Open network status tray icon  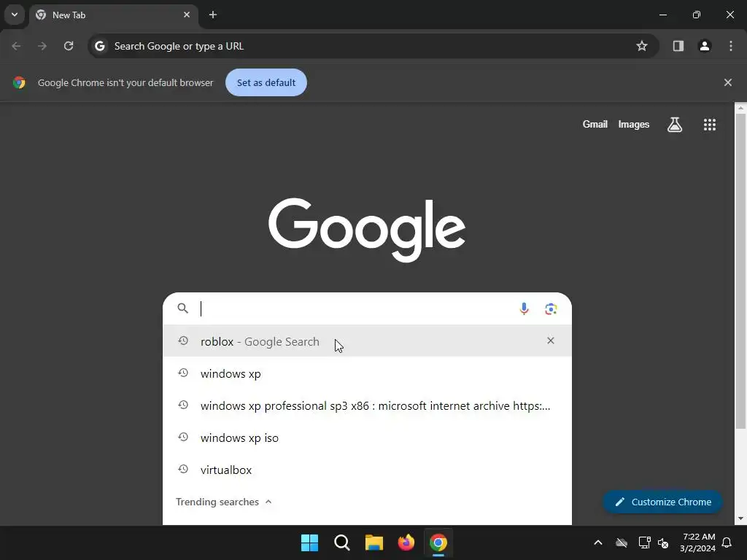tap(644, 542)
